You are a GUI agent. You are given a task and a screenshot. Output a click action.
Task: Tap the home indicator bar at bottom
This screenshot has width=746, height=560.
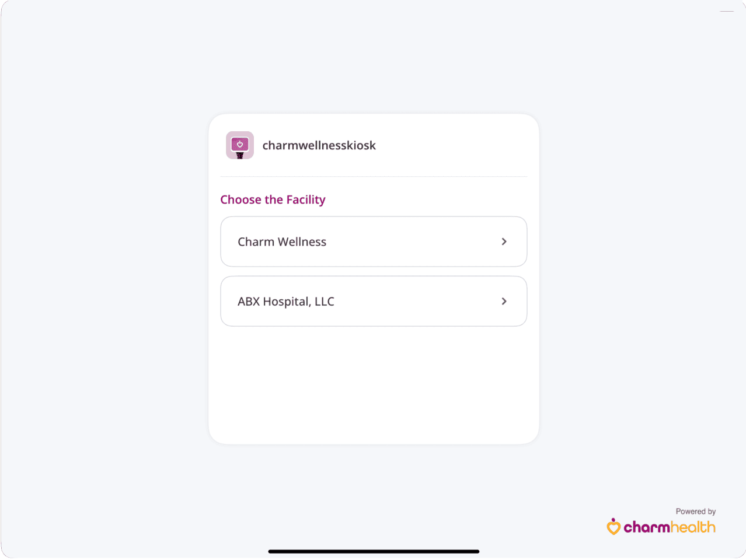pos(373,550)
